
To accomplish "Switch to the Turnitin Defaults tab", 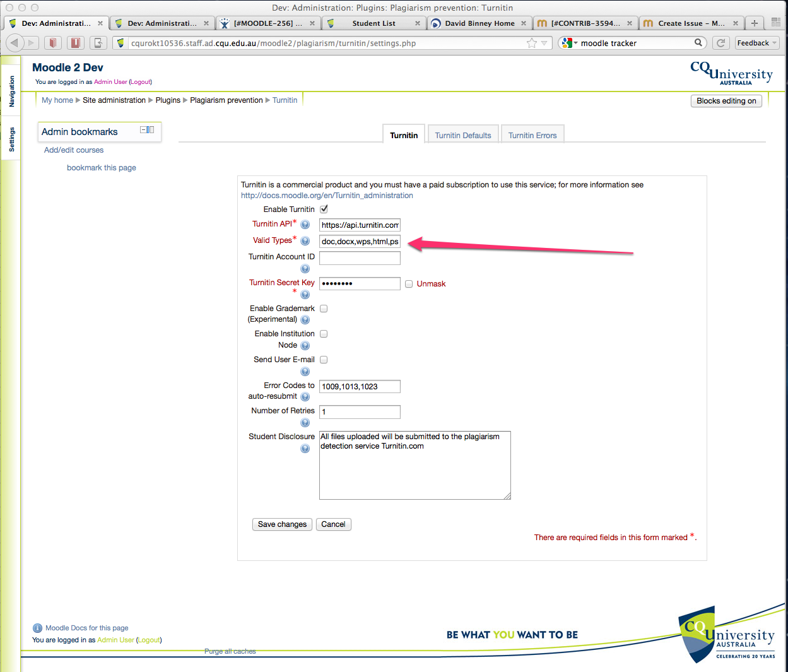I will (463, 135).
